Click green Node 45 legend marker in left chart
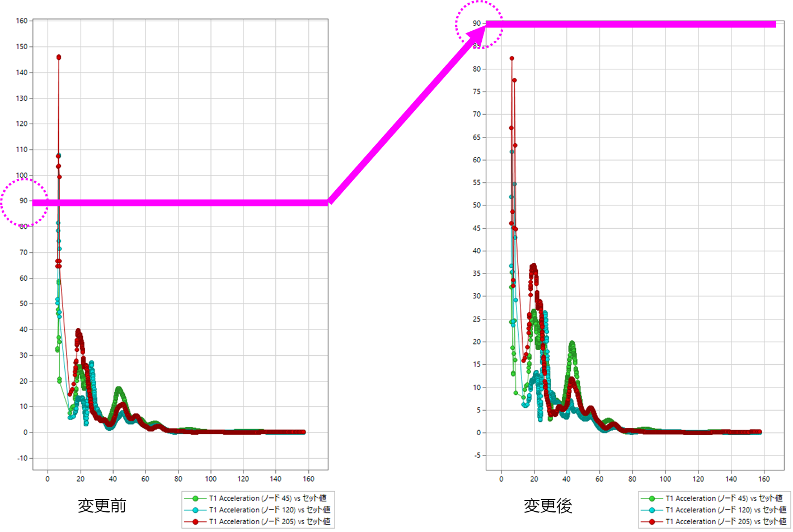The width and height of the screenshot is (793, 532). 195,498
